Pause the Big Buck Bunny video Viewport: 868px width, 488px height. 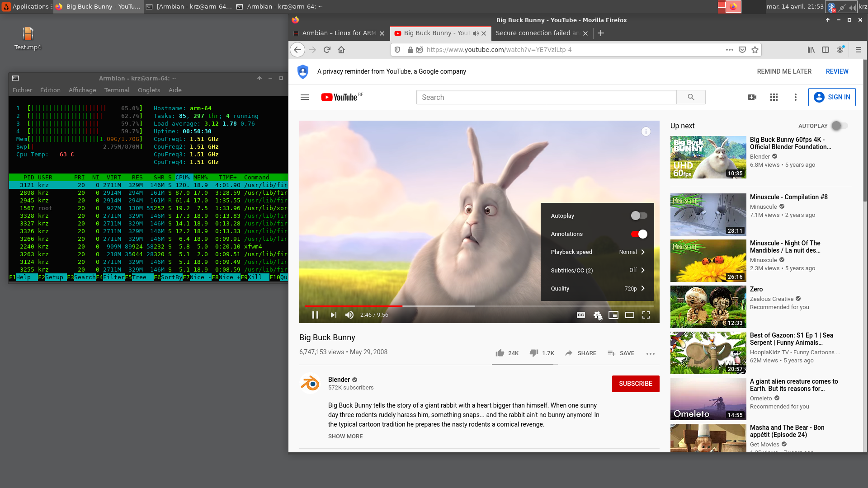(316, 315)
